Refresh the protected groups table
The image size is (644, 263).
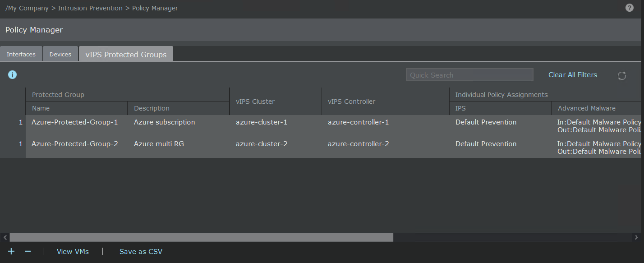(x=622, y=76)
